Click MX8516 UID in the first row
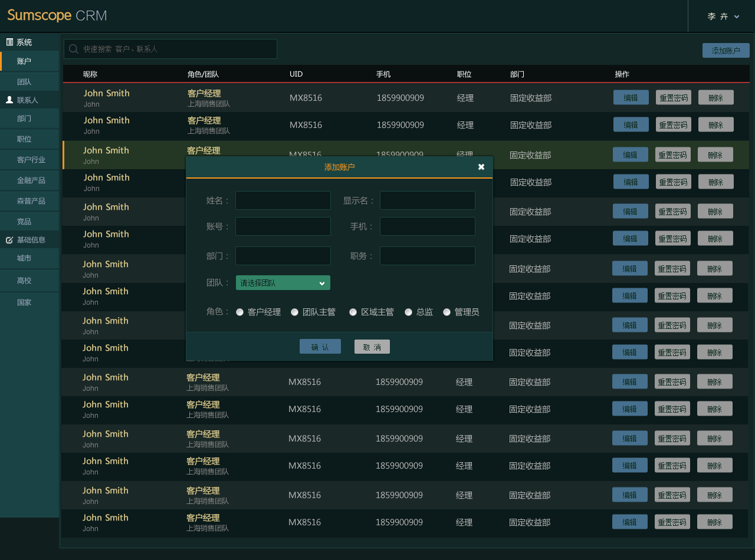Screen dimensions: 755x560 (306, 98)
